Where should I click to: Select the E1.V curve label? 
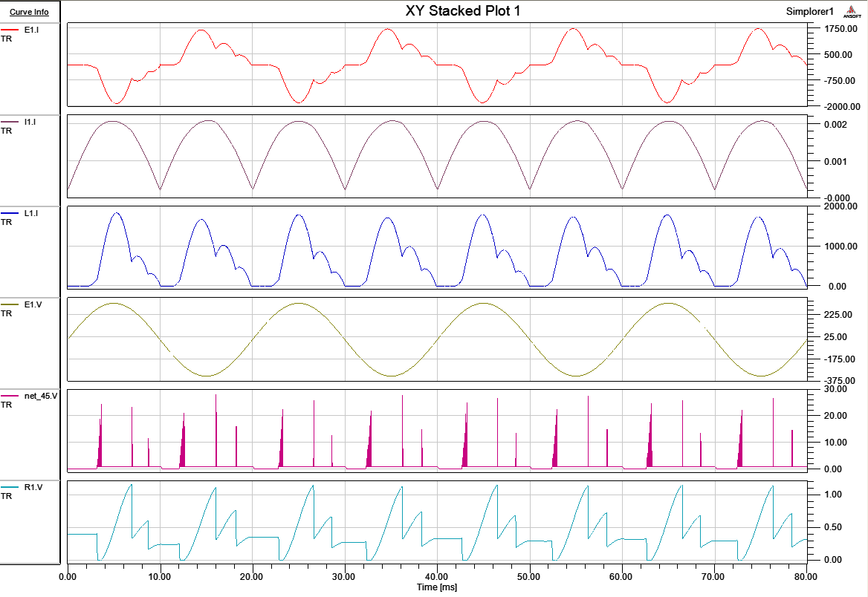coord(33,304)
